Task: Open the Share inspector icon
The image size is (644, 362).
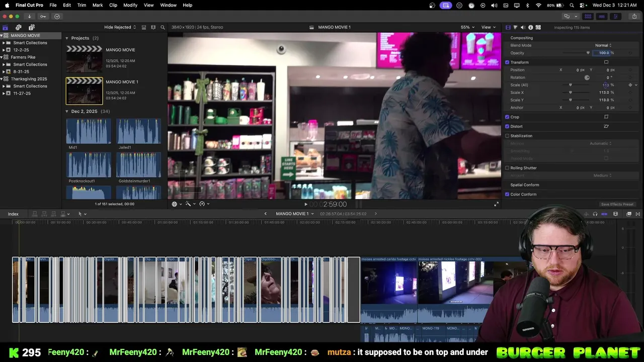Action: [x=538, y=27]
